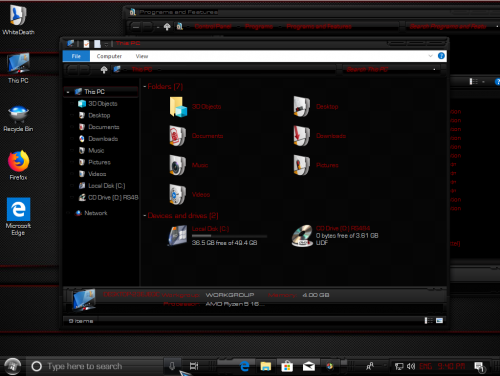Open the Videos folder in main pane
This screenshot has height=376, width=500.
tap(177, 194)
